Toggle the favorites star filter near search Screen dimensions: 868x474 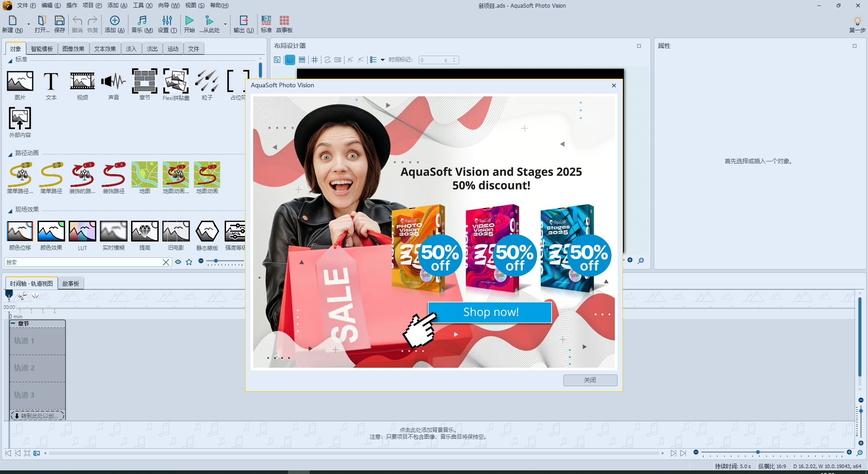coord(189,262)
